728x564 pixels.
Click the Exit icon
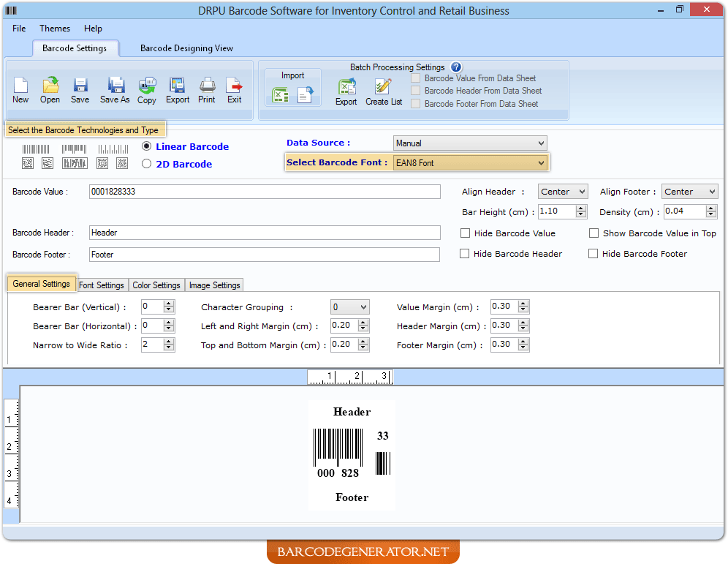click(x=234, y=85)
